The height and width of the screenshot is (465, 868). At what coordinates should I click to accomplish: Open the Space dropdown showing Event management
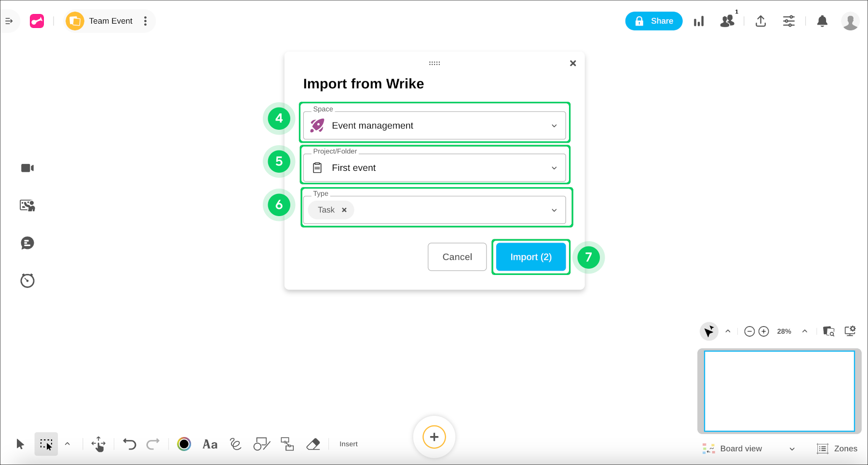point(554,125)
